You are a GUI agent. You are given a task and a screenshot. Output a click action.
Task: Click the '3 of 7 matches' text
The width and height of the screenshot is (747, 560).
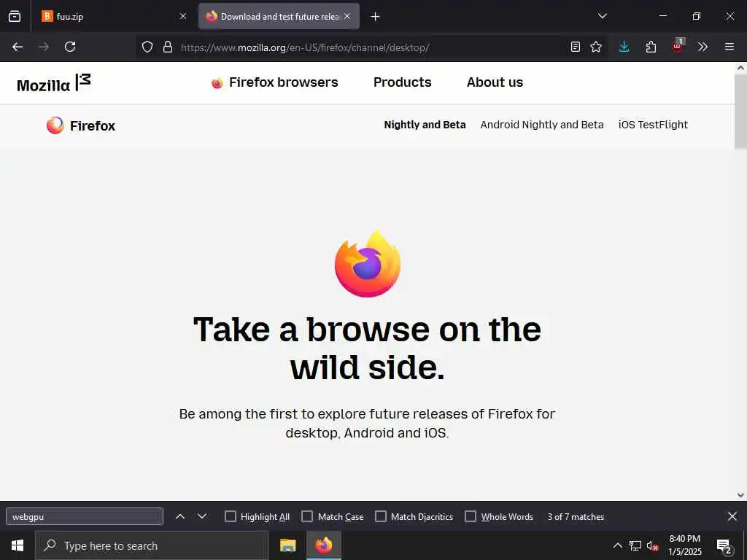coord(576,517)
